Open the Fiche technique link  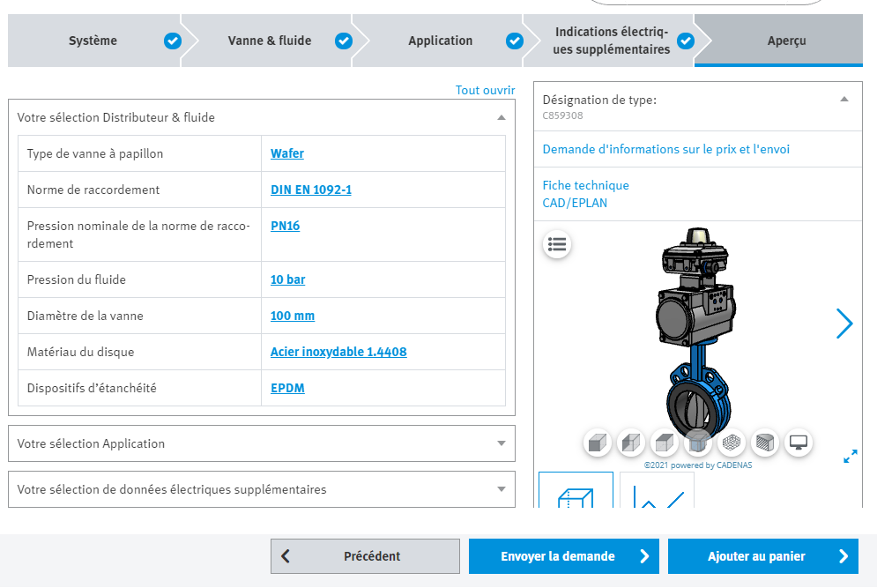(587, 185)
